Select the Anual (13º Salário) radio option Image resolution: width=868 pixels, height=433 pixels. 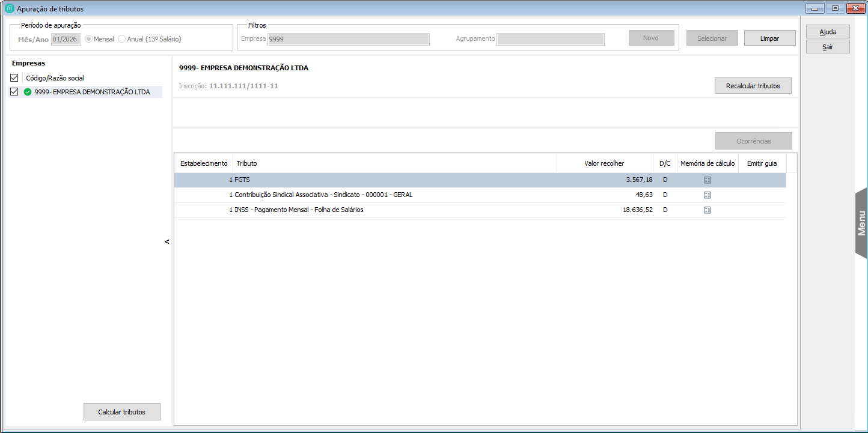[x=122, y=39]
